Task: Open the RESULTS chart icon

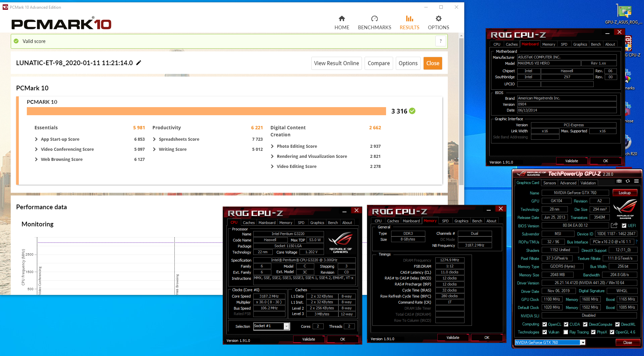Action: click(410, 18)
